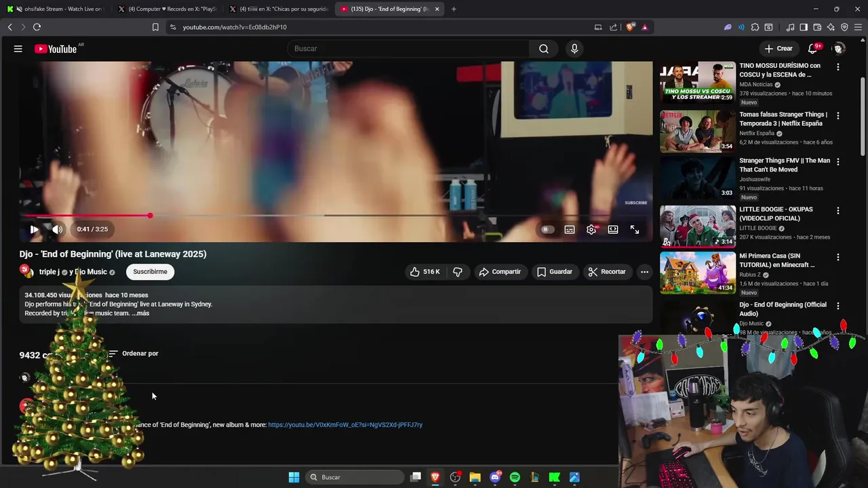Screen dimensions: 868x488
Task: Open Brave Rewards triangle icon
Action: [644, 27]
